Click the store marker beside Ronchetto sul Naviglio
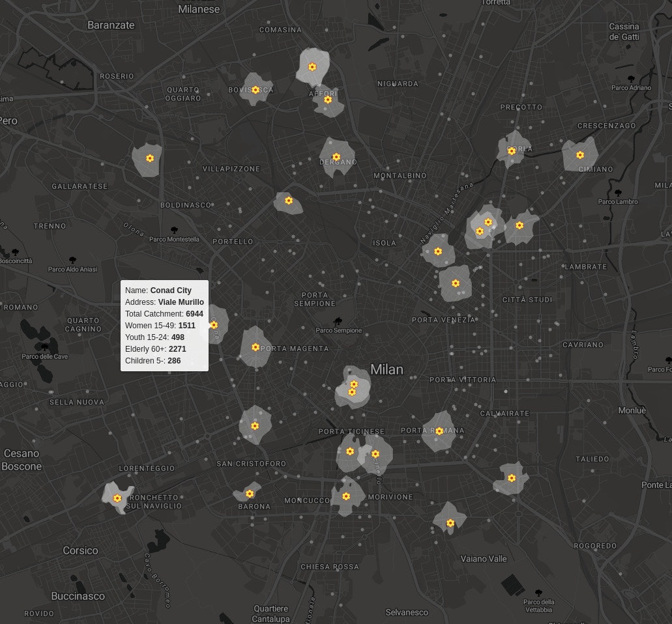The height and width of the screenshot is (624, 672). click(x=117, y=498)
